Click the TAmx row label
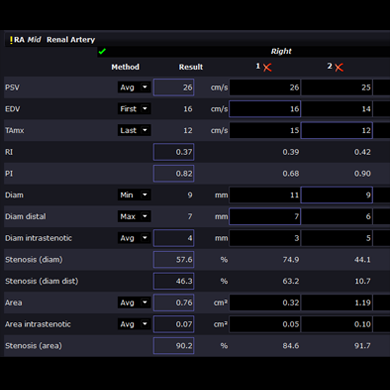The width and height of the screenshot is (390, 390). [15, 130]
